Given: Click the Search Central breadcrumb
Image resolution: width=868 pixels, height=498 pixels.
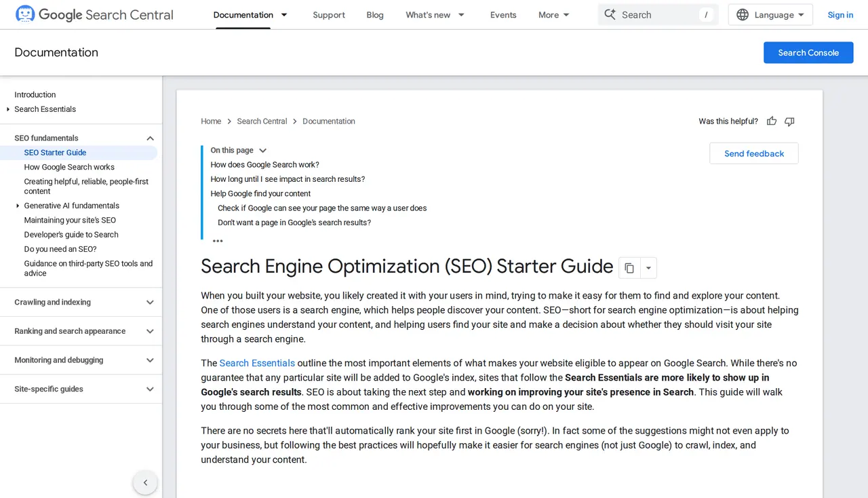Looking at the screenshot, I should click(262, 121).
